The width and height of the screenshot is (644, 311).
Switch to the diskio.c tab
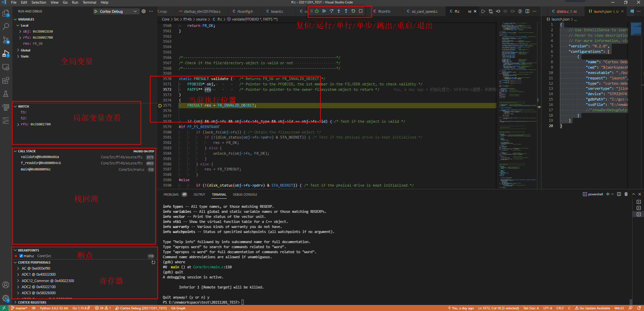coord(566,11)
